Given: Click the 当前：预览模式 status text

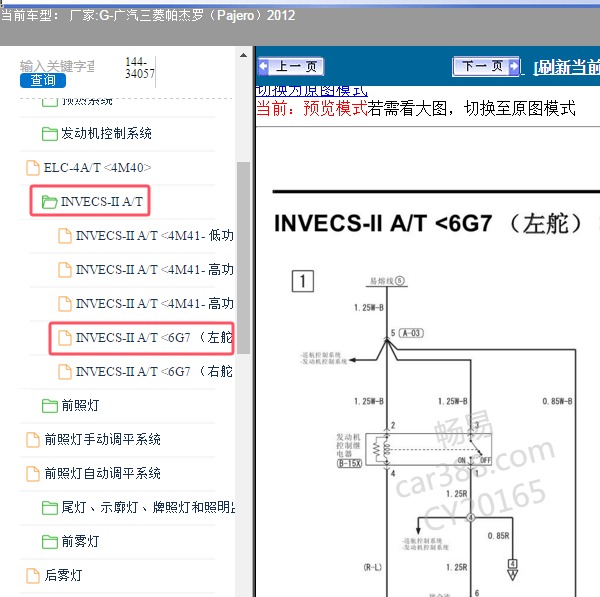Looking at the screenshot, I should pos(312,109).
